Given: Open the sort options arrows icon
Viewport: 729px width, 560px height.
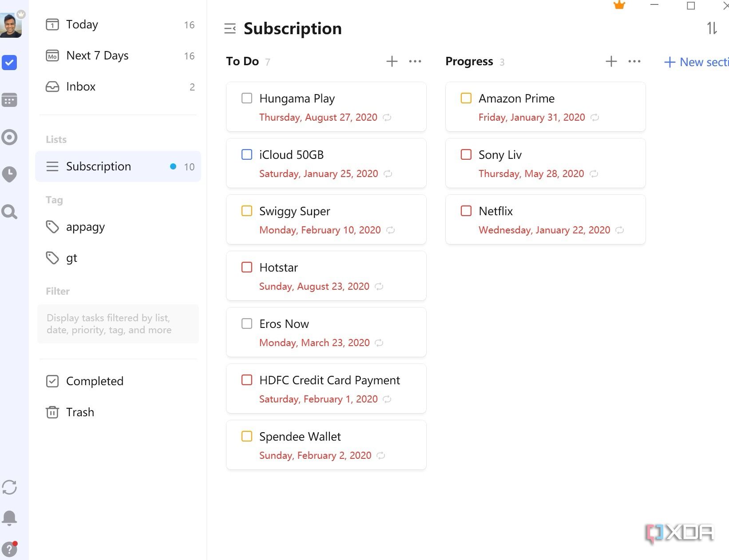Looking at the screenshot, I should point(712,28).
